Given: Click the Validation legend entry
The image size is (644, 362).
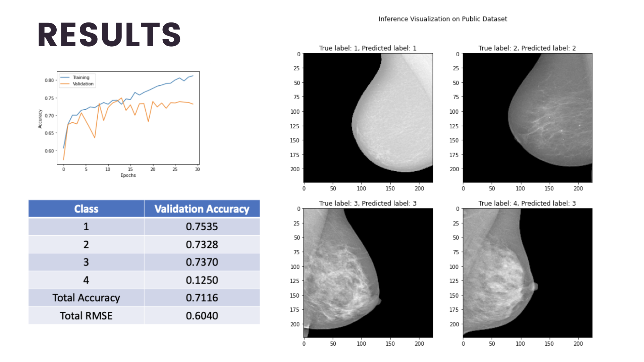Looking at the screenshot, I should (x=83, y=84).
